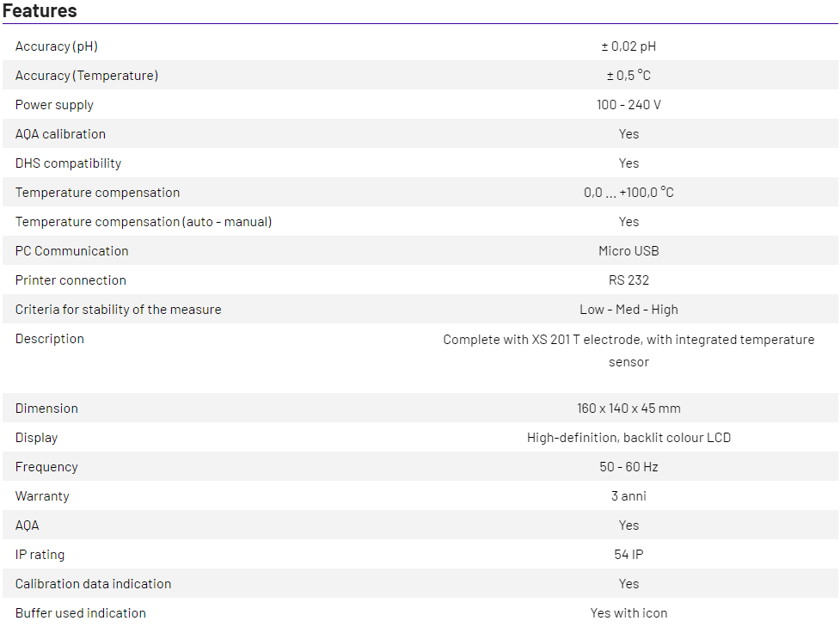
Task: Select the RS 232 printer connection value
Action: (x=628, y=280)
